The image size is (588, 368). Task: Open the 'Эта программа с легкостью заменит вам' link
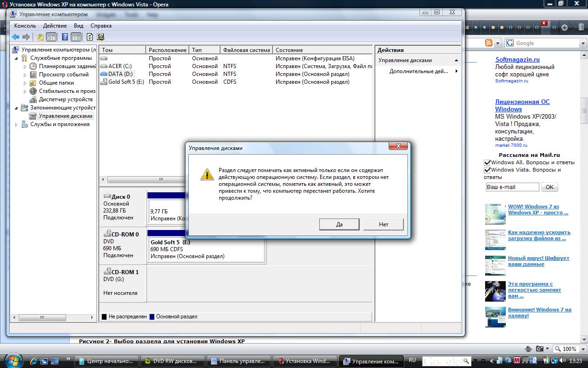[534, 290]
